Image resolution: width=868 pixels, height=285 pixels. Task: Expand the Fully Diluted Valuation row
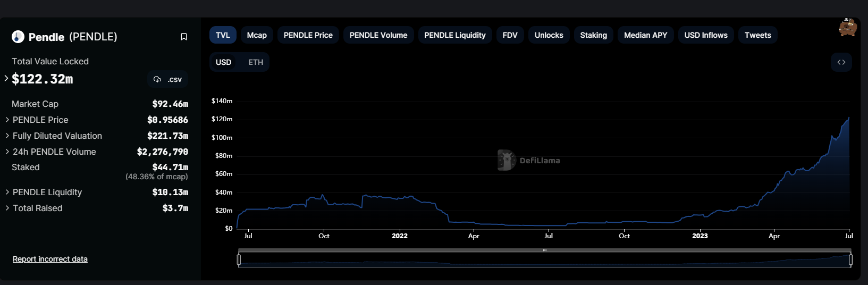7,136
